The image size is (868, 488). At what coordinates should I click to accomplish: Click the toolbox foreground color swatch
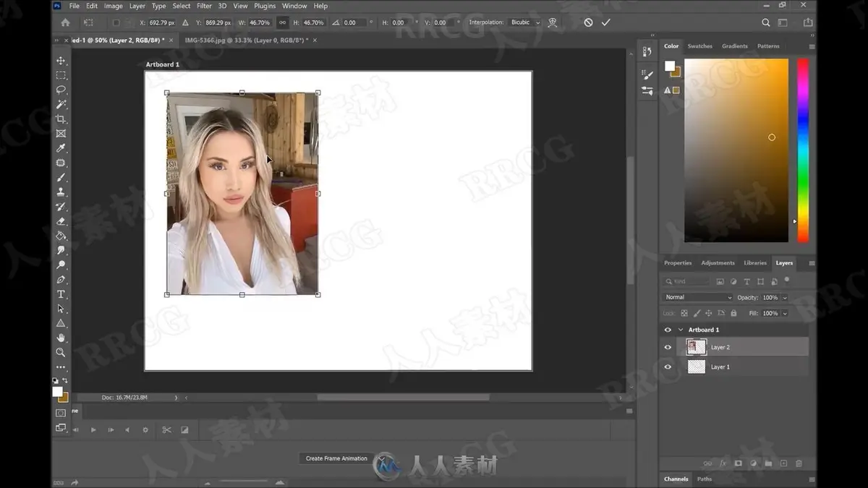57,391
